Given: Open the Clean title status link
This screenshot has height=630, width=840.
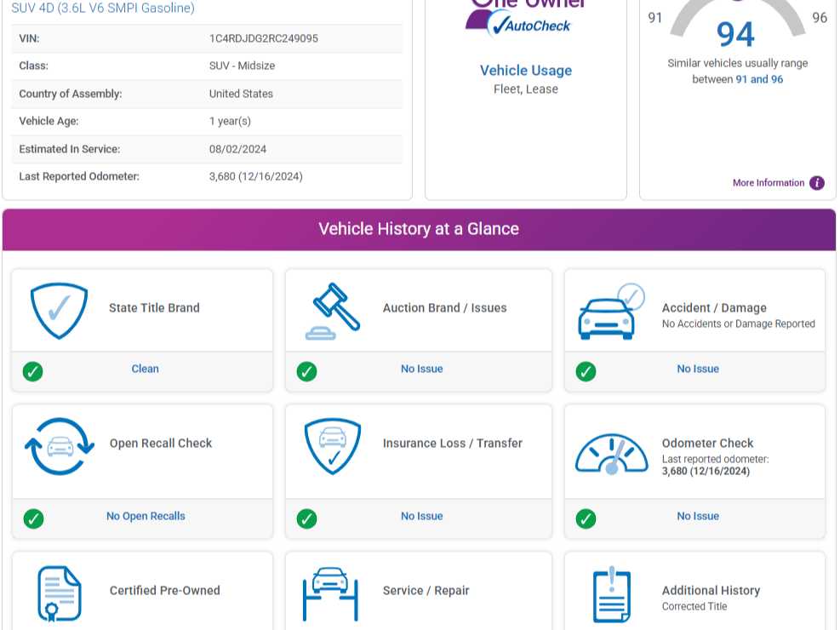Looking at the screenshot, I should pyautogui.click(x=146, y=369).
